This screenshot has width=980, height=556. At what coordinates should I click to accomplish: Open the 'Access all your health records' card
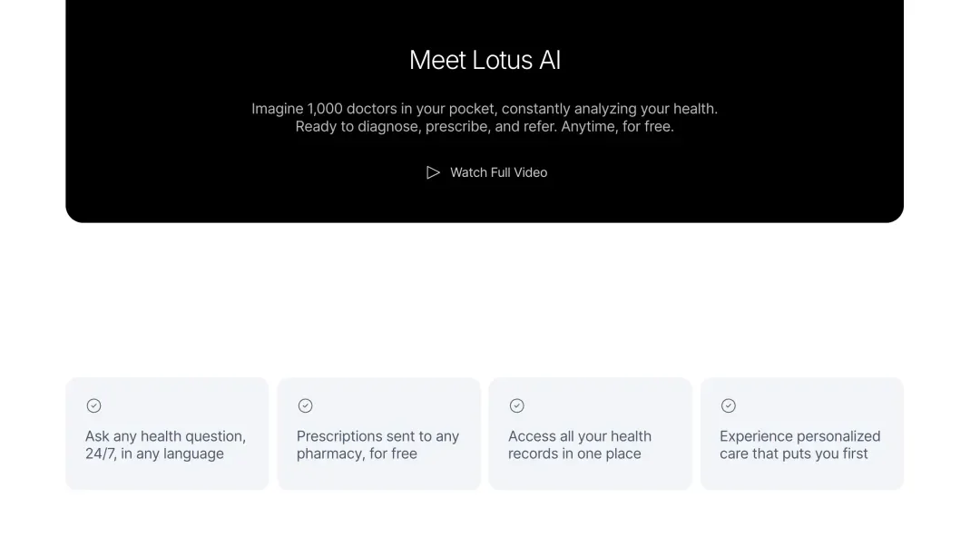[590, 433]
